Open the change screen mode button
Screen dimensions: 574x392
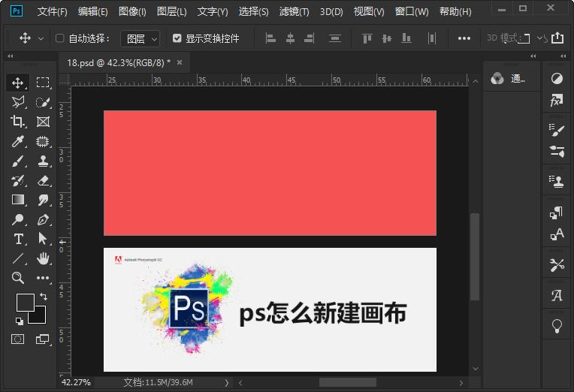click(43, 339)
